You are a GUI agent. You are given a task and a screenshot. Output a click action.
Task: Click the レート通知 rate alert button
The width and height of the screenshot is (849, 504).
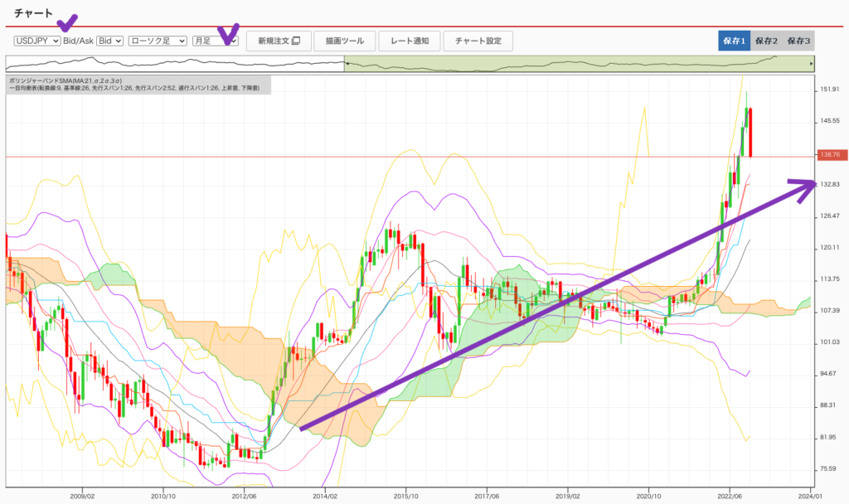click(x=410, y=41)
